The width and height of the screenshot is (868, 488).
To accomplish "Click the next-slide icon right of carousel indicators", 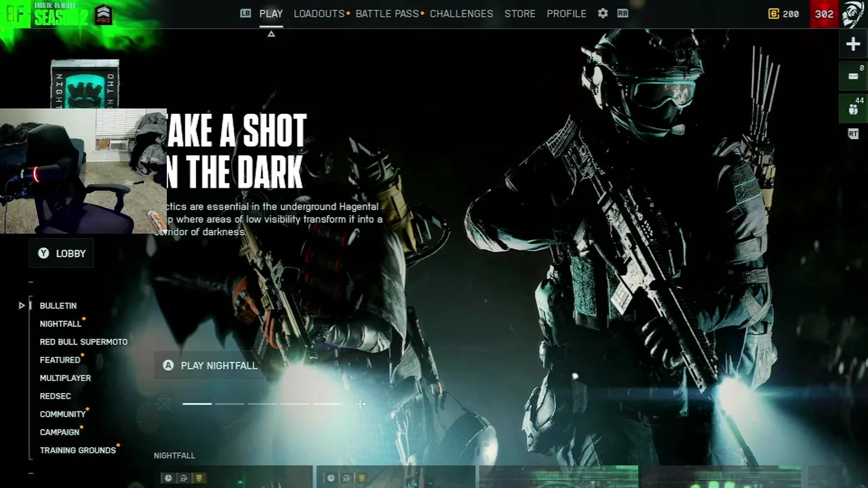I will (x=361, y=404).
